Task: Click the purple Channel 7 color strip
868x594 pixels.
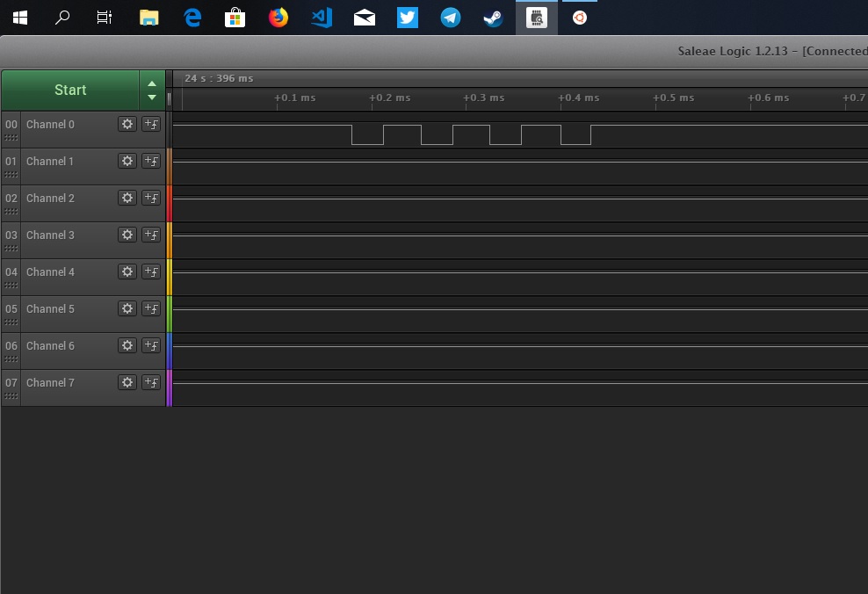Action: pos(170,388)
